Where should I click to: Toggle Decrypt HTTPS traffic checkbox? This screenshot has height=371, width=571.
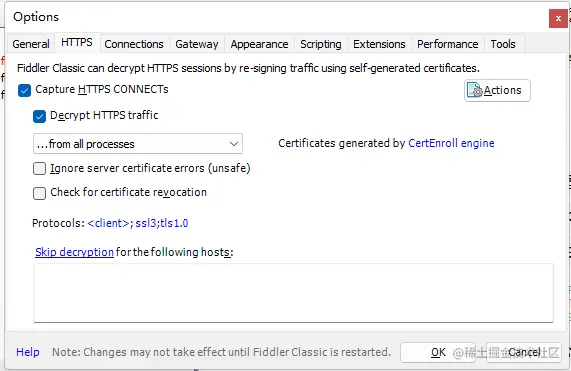(x=39, y=116)
